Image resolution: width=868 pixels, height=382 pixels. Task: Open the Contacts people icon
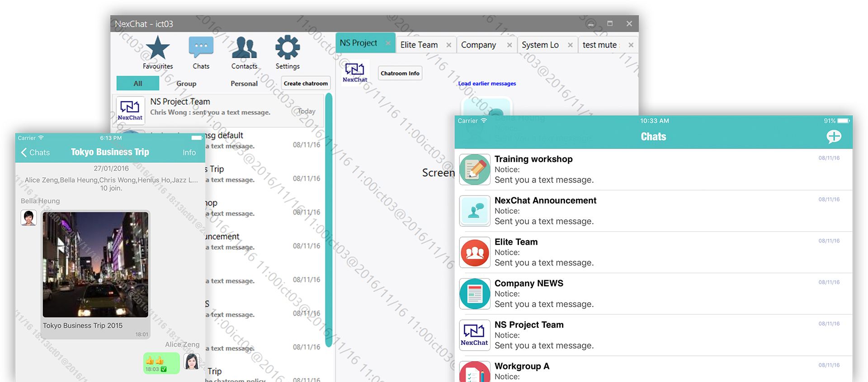click(244, 48)
